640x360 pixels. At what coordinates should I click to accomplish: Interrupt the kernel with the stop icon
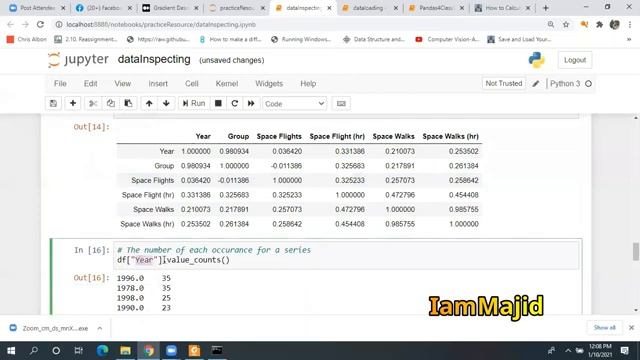pos(218,104)
